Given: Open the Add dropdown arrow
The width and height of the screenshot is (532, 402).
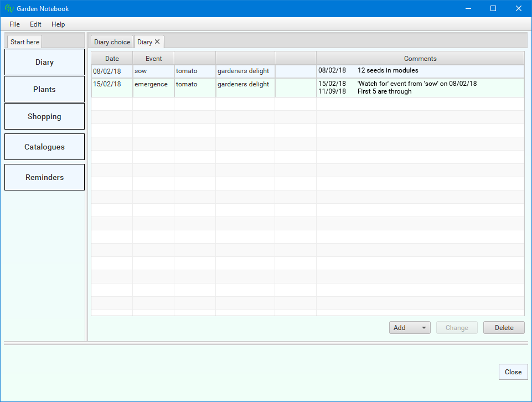Looking at the screenshot, I should [424, 328].
